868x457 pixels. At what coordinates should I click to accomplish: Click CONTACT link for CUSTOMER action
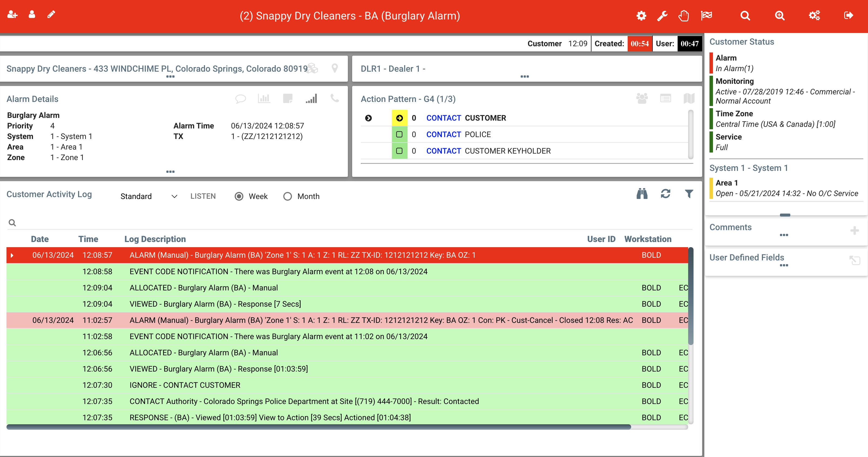pos(443,118)
